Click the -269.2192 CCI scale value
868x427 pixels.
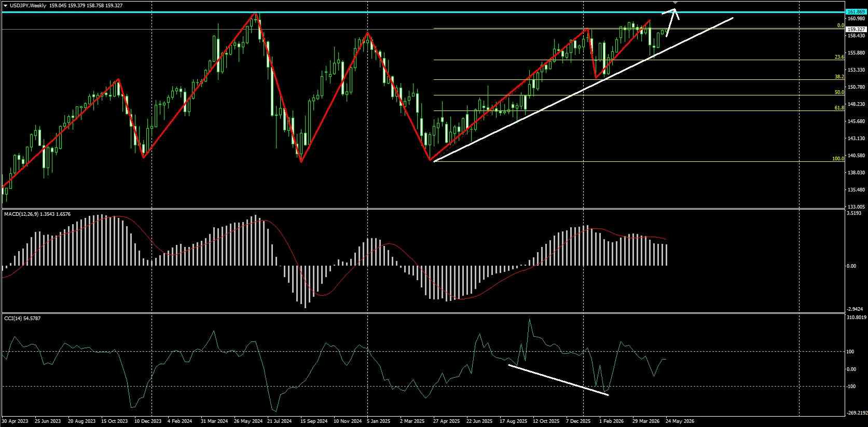[x=856, y=414]
